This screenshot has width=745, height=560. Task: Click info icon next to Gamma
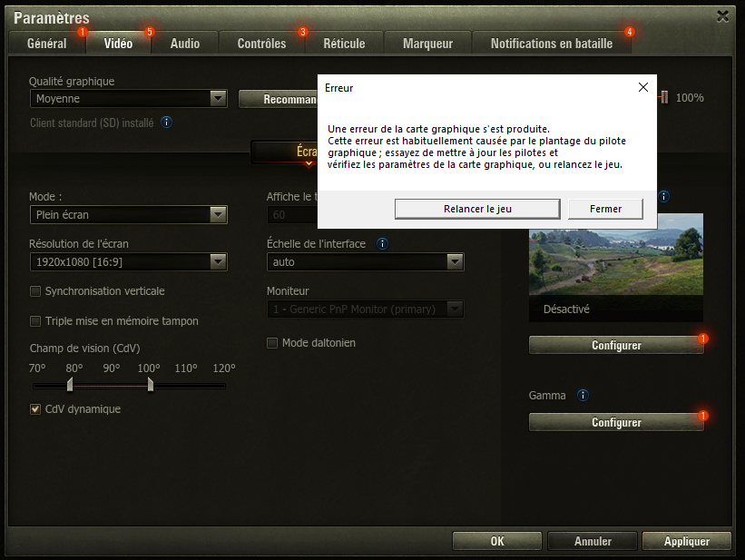(583, 396)
